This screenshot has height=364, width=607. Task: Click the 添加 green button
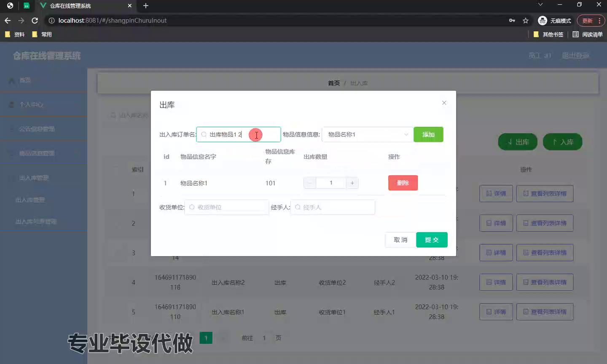coord(428,134)
